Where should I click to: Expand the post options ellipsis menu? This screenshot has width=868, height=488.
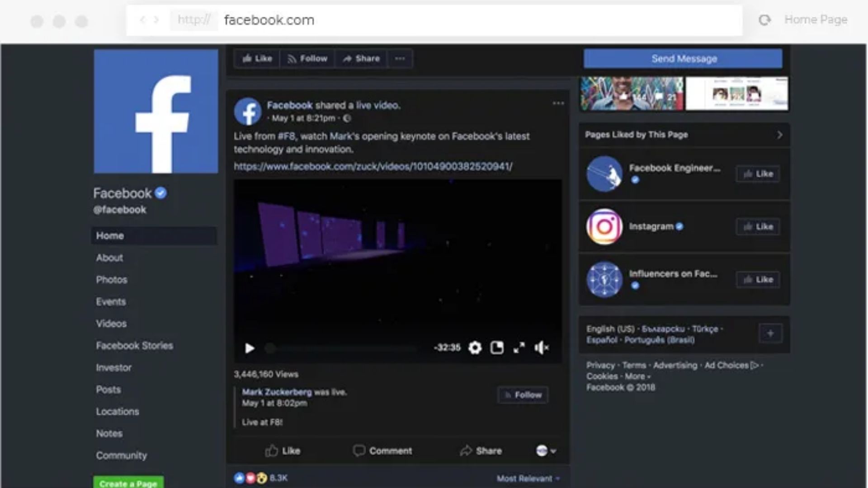pyautogui.click(x=559, y=103)
